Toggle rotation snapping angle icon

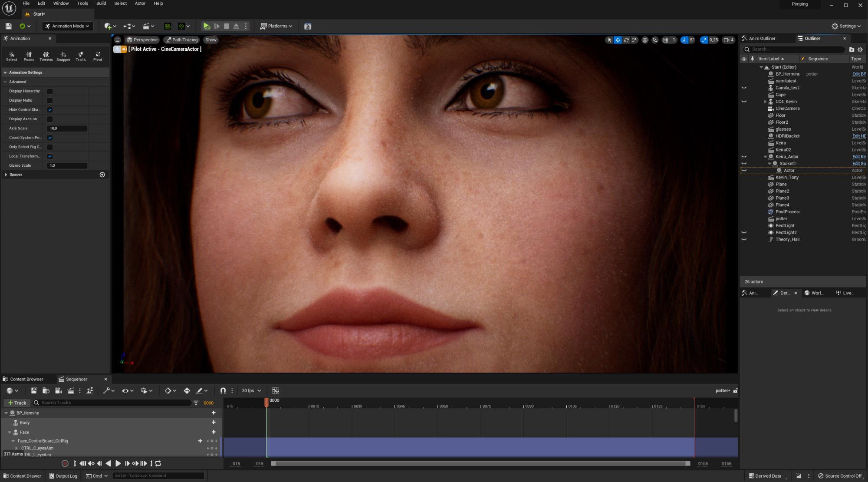pos(684,40)
